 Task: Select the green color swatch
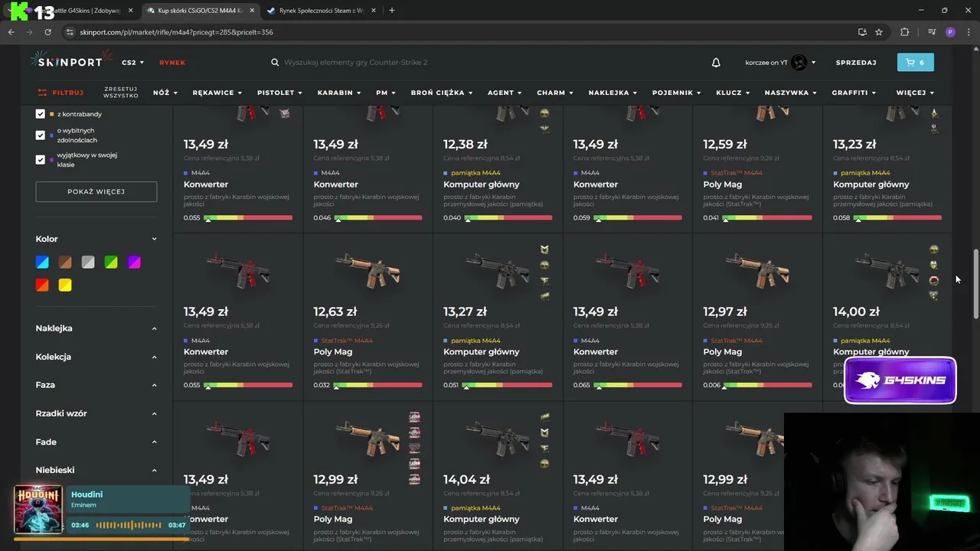[x=111, y=262]
